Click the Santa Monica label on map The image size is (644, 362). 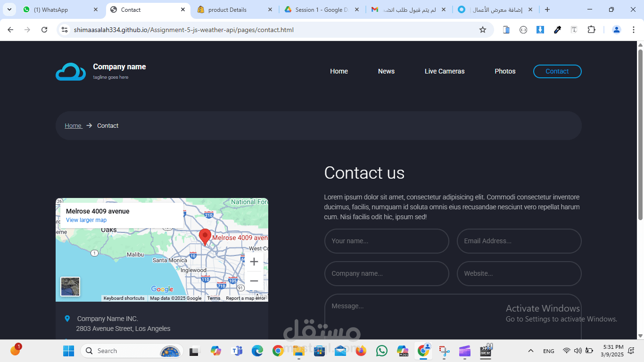coord(170,260)
